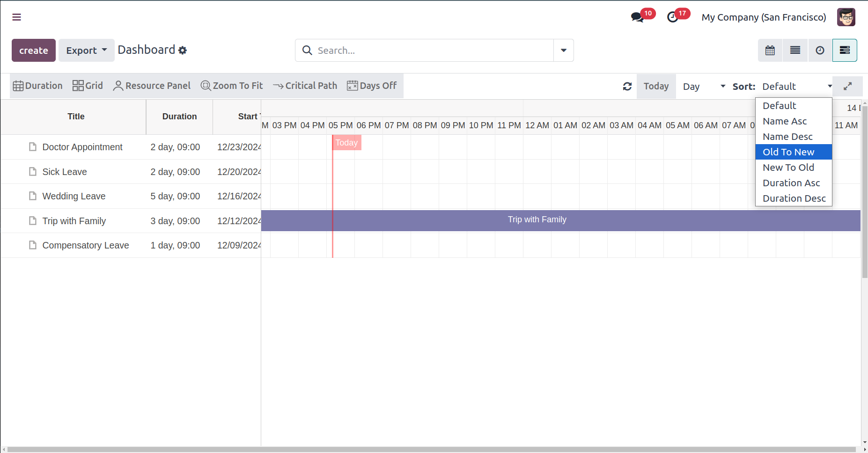The width and height of the screenshot is (868, 453).
Task: Switch to activity clock view
Action: point(820,51)
